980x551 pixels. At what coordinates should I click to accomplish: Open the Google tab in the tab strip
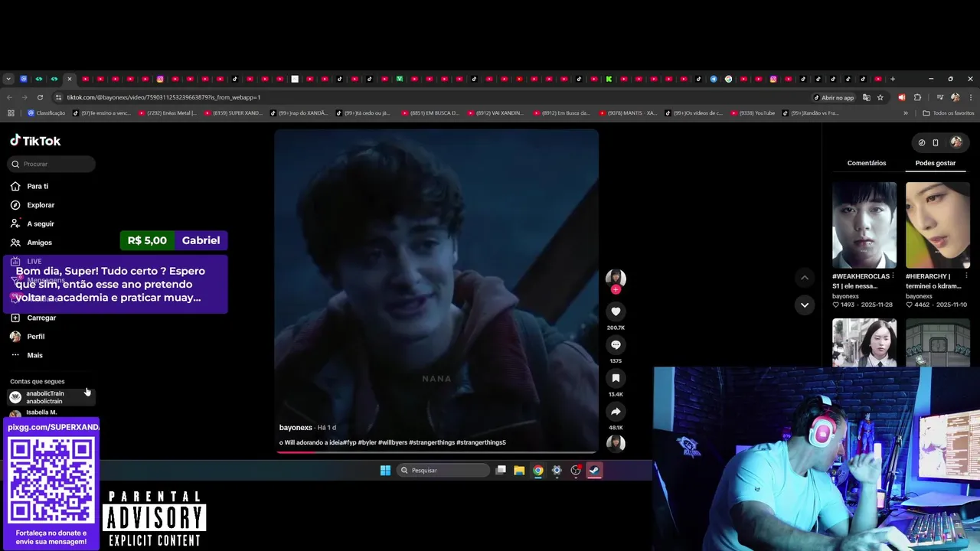(729, 79)
